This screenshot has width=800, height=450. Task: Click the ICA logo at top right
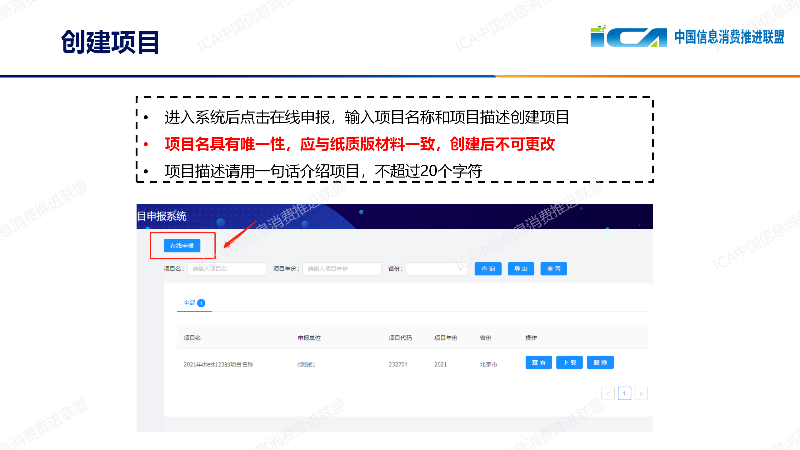(x=628, y=37)
